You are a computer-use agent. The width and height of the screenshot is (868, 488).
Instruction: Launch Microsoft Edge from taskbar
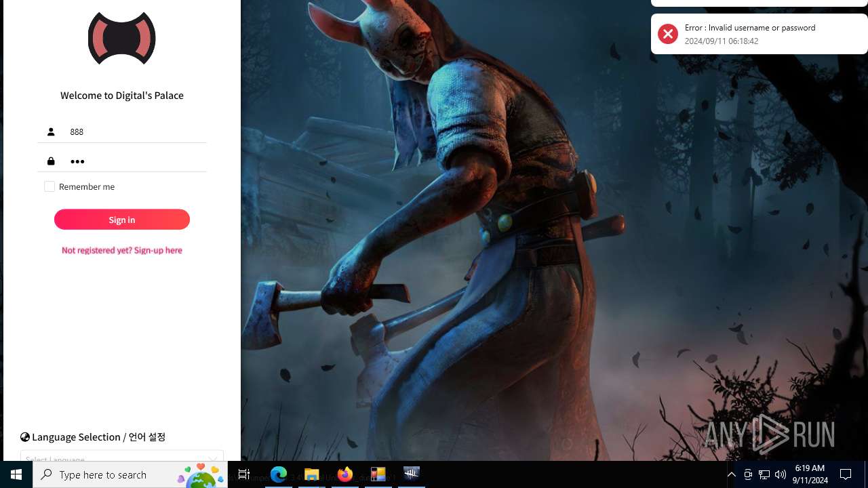(279, 474)
